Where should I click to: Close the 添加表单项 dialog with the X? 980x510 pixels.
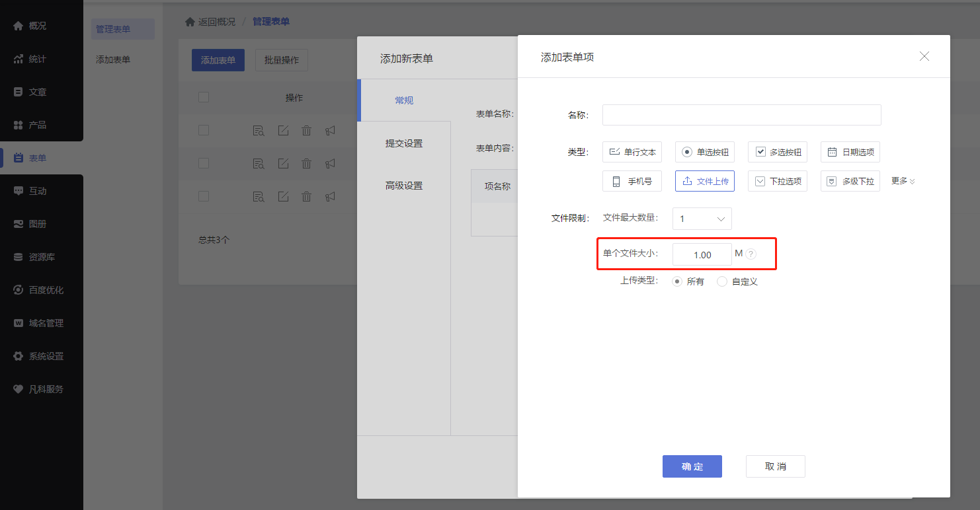pos(924,57)
